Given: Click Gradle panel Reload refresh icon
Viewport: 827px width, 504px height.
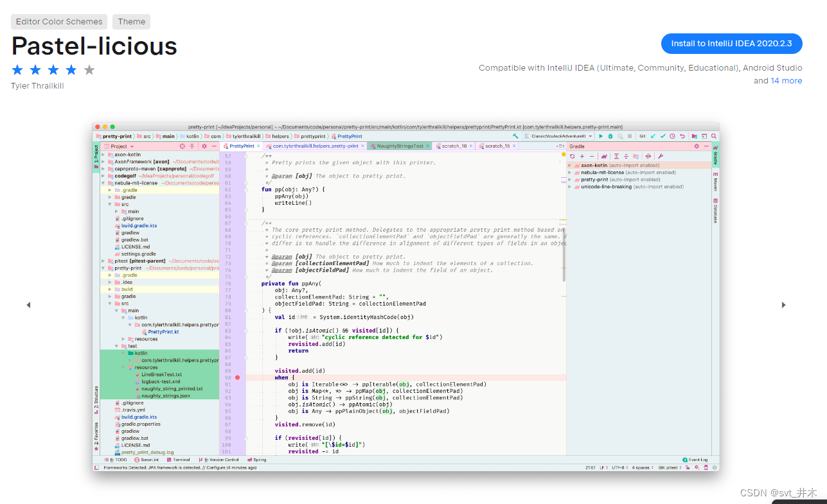Looking at the screenshot, I should pyautogui.click(x=573, y=156).
